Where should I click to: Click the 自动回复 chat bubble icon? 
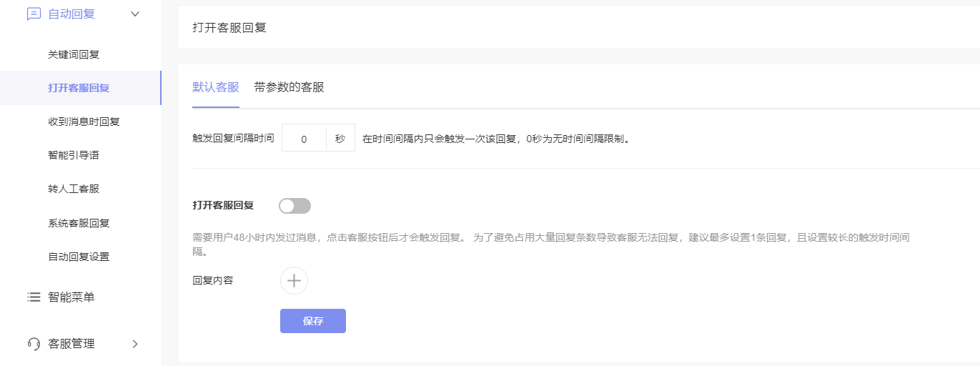click(34, 14)
